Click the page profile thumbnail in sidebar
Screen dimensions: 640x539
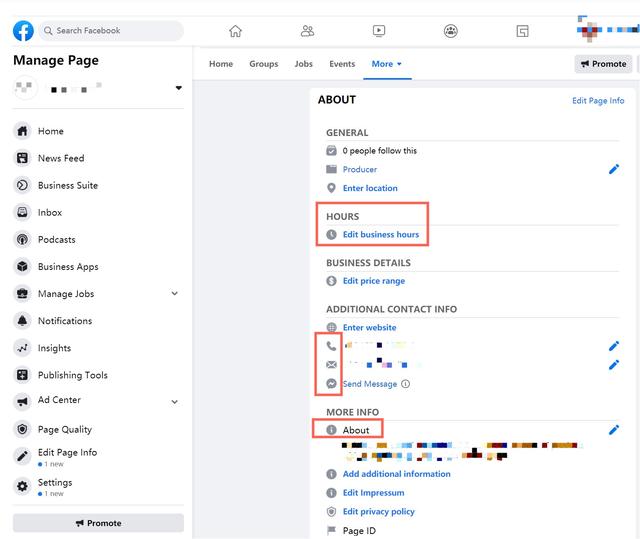point(25,87)
